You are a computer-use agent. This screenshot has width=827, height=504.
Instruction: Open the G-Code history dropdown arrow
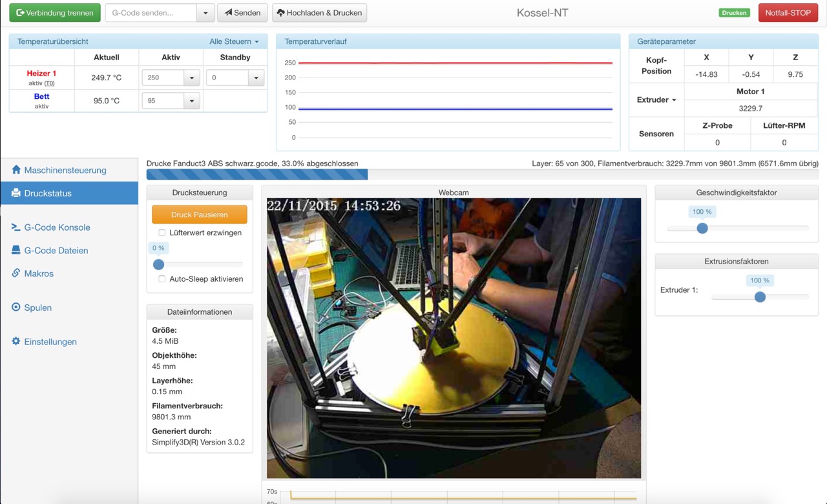click(205, 13)
